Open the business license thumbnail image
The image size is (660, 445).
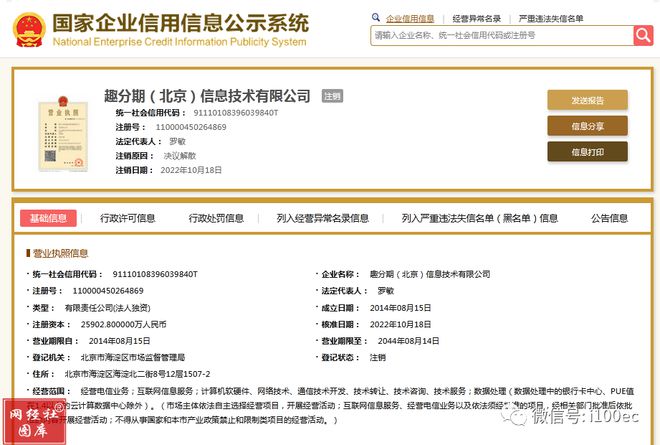tap(63, 134)
